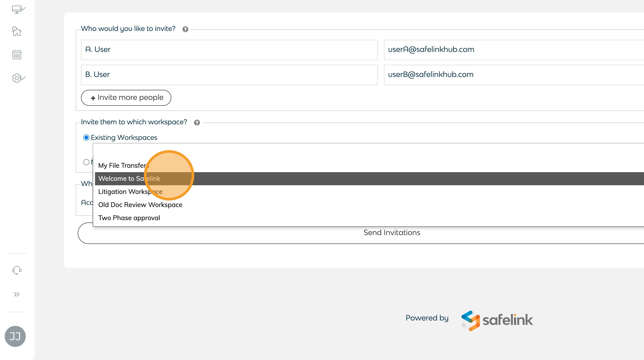
Task: Choose Litigation Workspace option
Action: (x=130, y=192)
